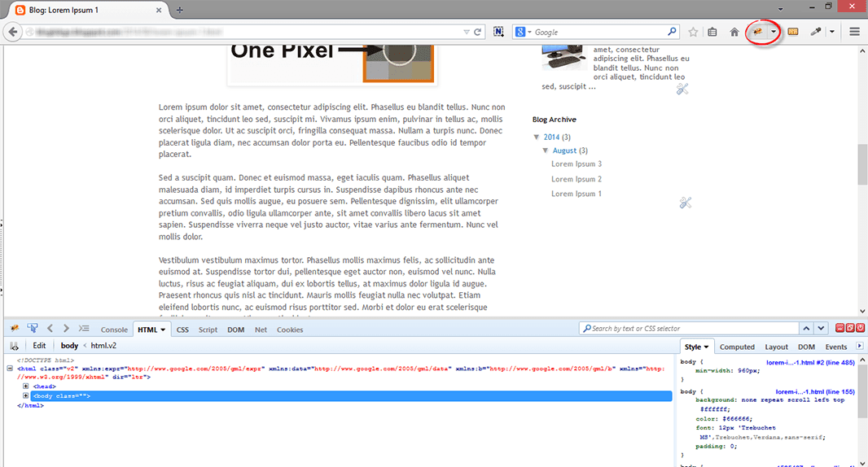This screenshot has width=868, height=467.
Task: Open the Google search engine dropdown
Action: [523, 32]
